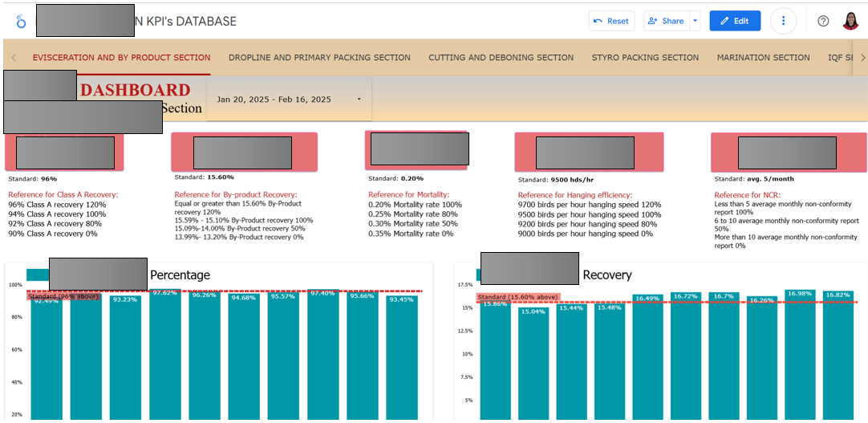The image size is (868, 423).
Task: Click Reference for Mortality heading
Action: 409,195
